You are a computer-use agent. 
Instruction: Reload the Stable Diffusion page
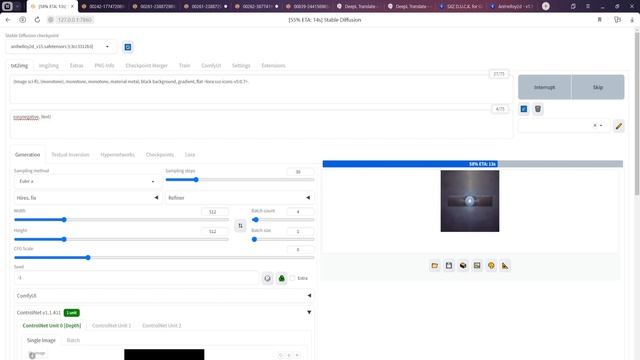(37, 20)
